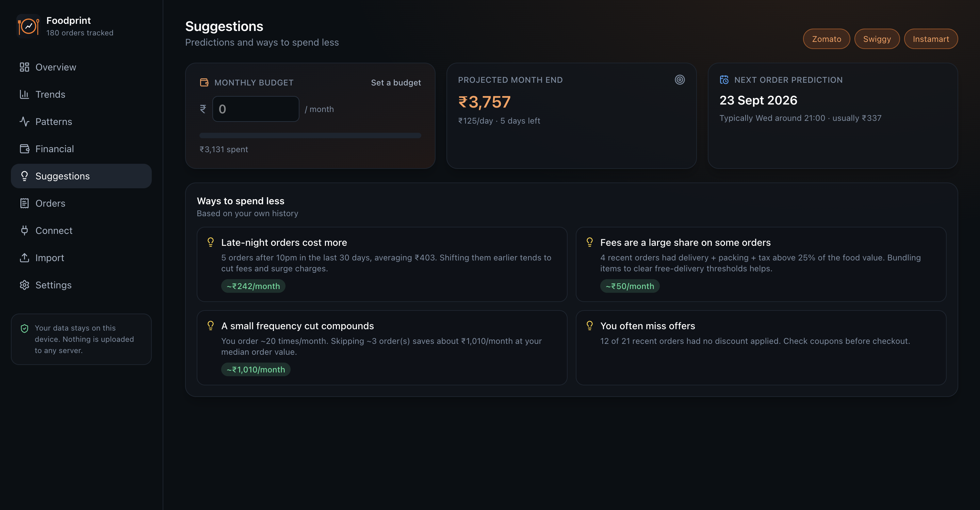Screen dimensions: 980x510
Task: Click the ~₹1,010/month savings badge
Action: pyautogui.click(x=256, y=369)
